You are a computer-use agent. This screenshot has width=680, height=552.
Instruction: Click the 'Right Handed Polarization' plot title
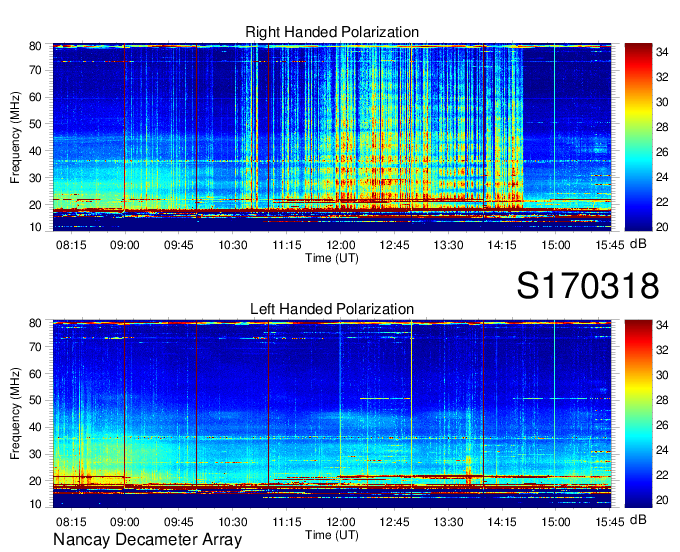pyautogui.click(x=332, y=32)
